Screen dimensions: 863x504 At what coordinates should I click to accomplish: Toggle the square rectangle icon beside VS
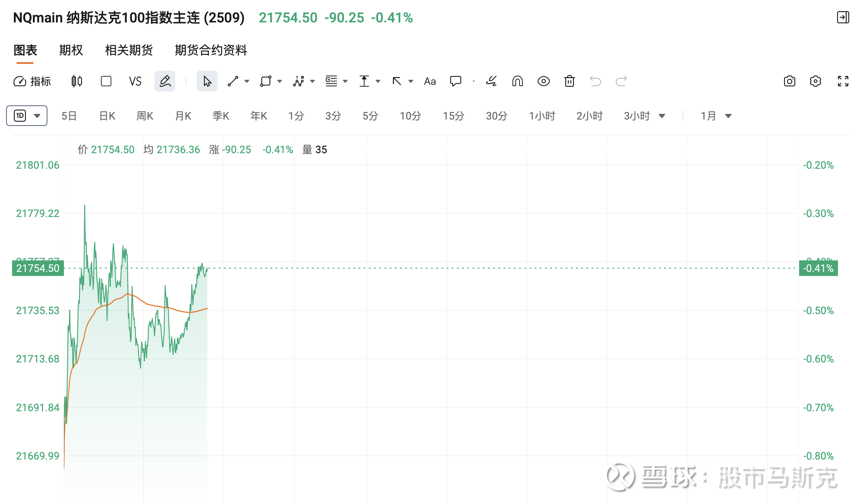coord(106,81)
